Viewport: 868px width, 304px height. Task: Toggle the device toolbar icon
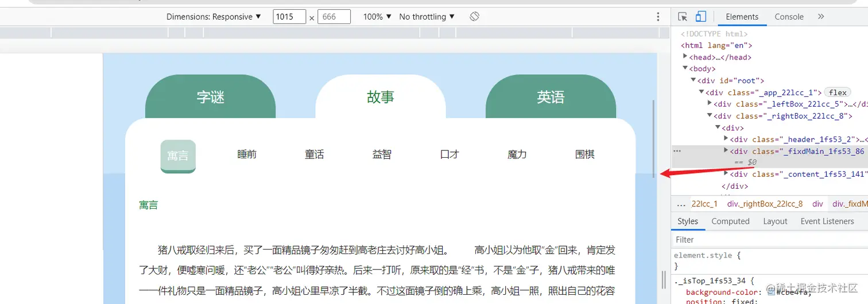tap(701, 17)
